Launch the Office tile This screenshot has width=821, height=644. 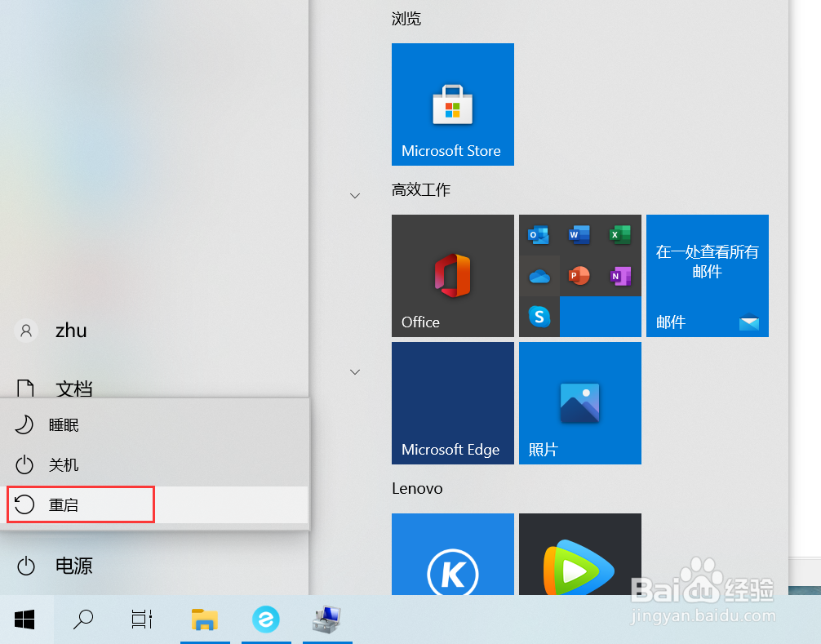(452, 275)
